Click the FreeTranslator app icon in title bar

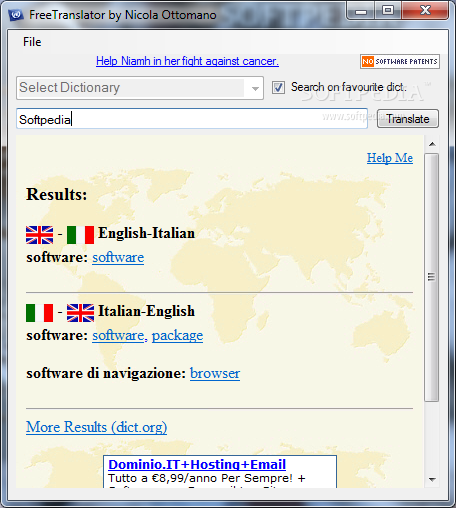point(16,15)
